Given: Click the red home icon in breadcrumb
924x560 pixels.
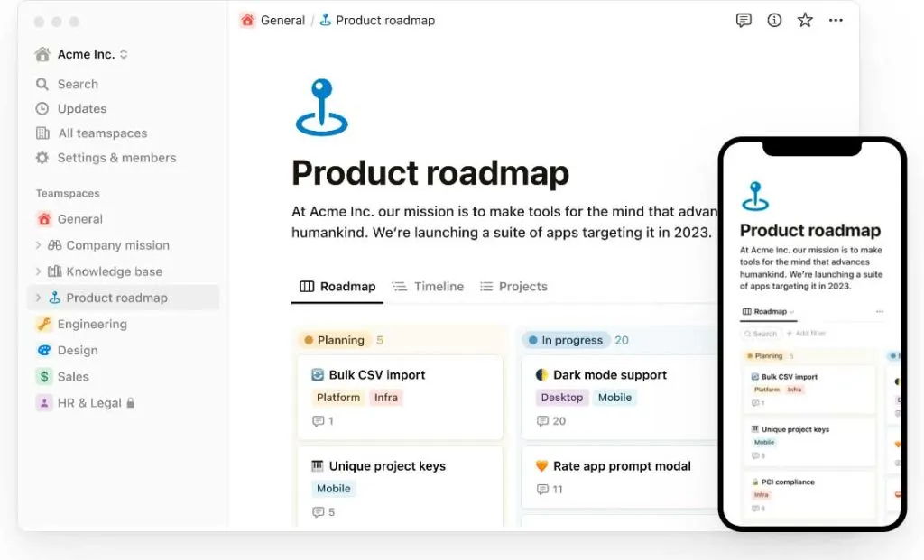Looking at the screenshot, I should [247, 21].
